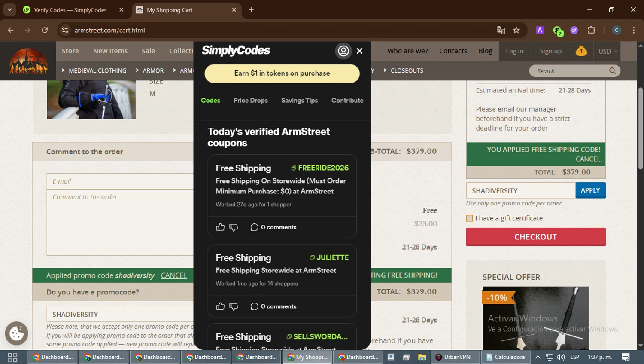The height and width of the screenshot is (364, 644).
Task: Click Sign up
Action: (x=550, y=51)
